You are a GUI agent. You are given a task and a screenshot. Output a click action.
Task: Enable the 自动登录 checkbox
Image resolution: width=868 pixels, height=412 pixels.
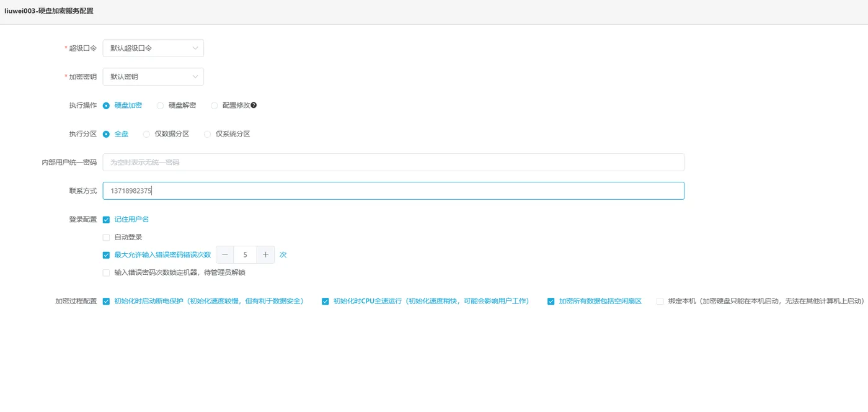point(106,237)
